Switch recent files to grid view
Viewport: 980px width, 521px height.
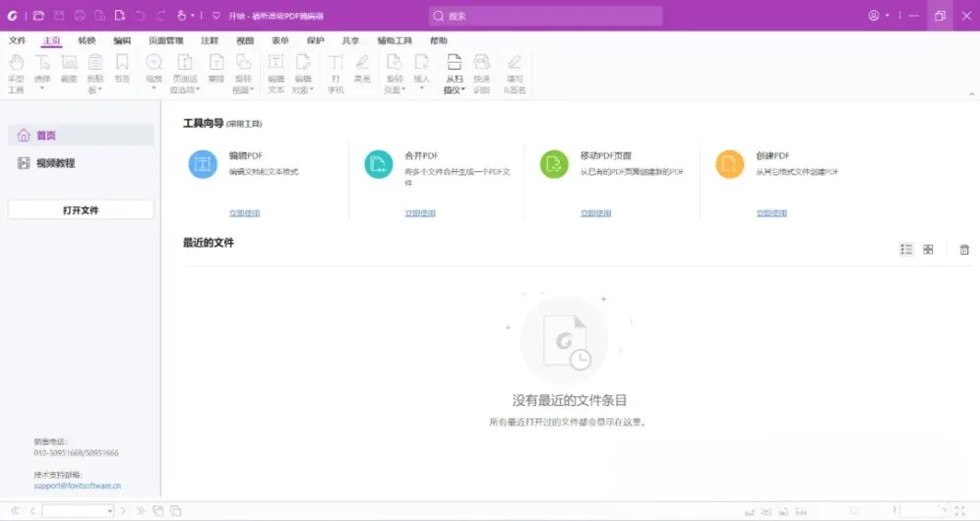coord(928,250)
